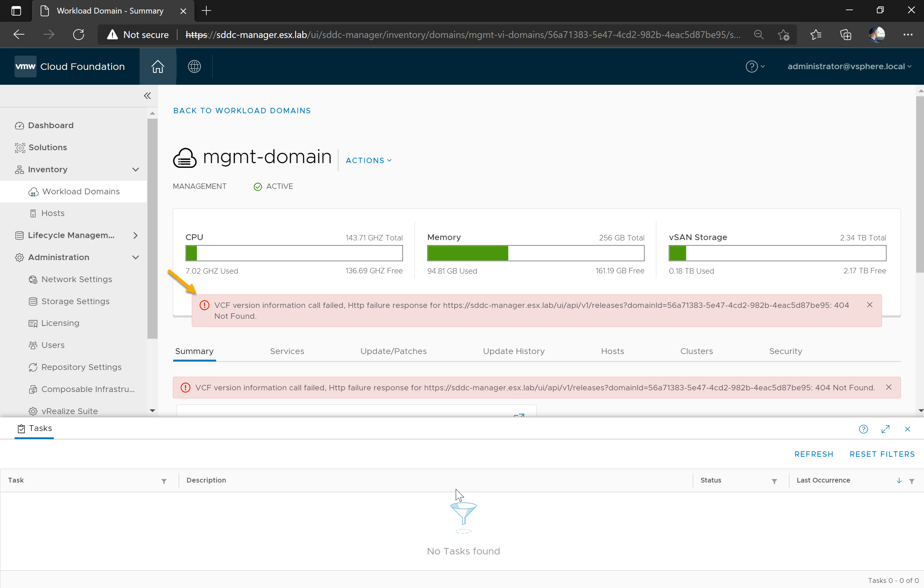Collapse the sidebar with the double chevron
The height and width of the screenshot is (588, 924).
tap(147, 96)
